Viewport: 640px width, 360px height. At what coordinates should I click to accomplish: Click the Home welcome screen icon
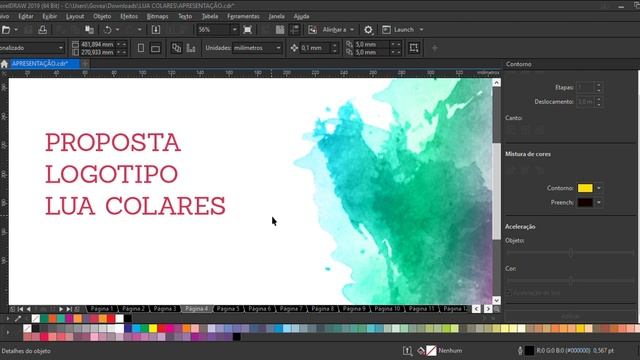click(x=4, y=64)
